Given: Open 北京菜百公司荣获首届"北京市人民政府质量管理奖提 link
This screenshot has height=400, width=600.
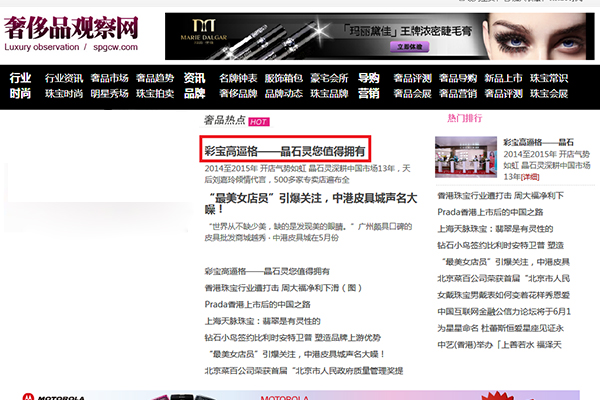Looking at the screenshot, I should pyautogui.click(x=304, y=371).
